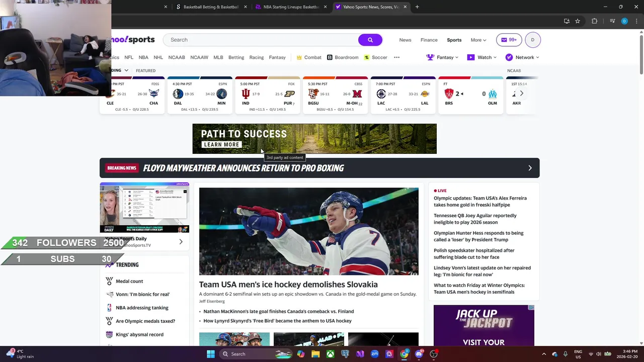Click the purple search magnifier button

pos(370,40)
